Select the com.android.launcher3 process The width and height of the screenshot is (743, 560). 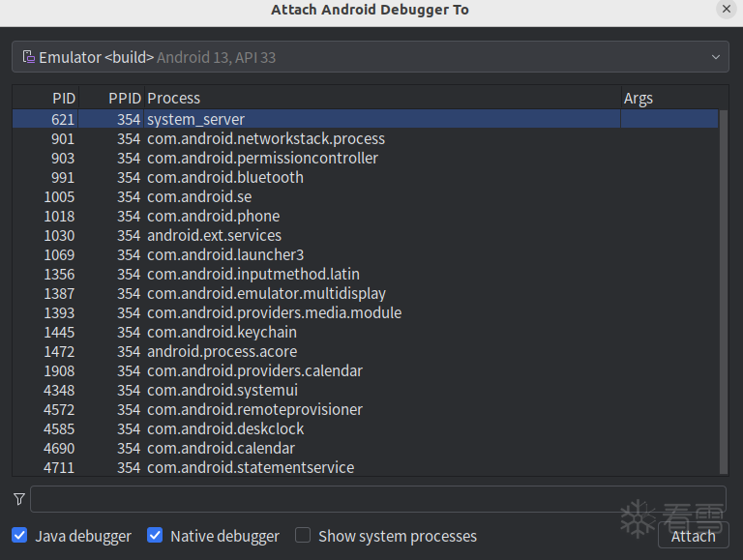225,254
